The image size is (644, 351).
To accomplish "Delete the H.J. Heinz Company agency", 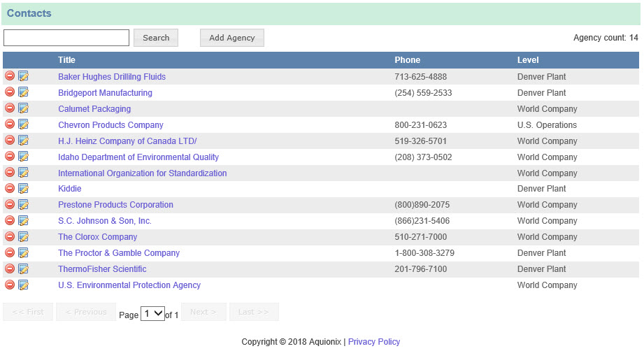I will point(10,140).
